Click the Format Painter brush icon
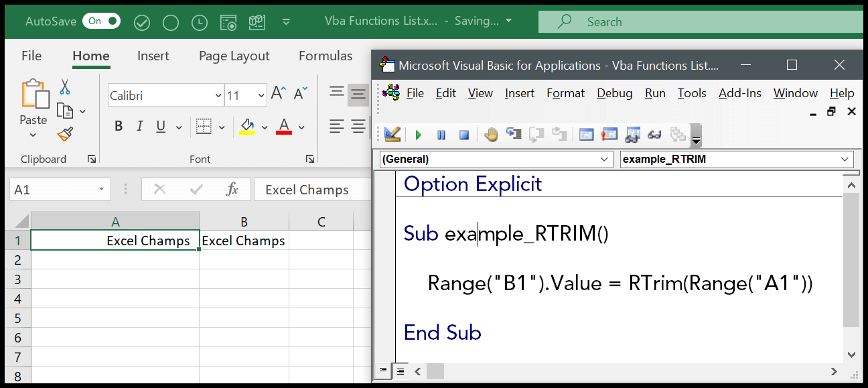This screenshot has width=868, height=388. (65, 135)
